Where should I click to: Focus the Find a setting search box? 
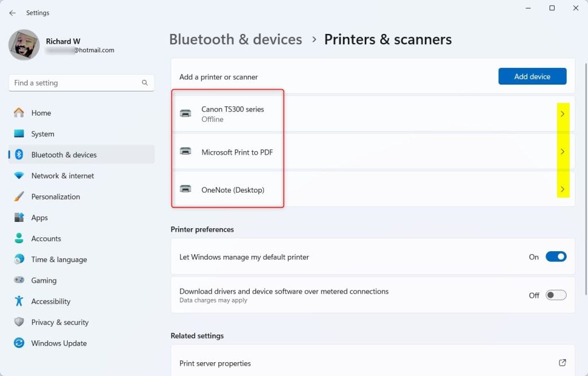pyautogui.click(x=82, y=83)
